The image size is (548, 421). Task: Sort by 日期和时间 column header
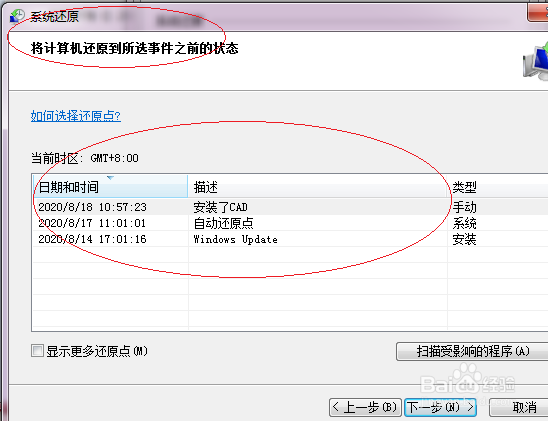click(x=110, y=187)
